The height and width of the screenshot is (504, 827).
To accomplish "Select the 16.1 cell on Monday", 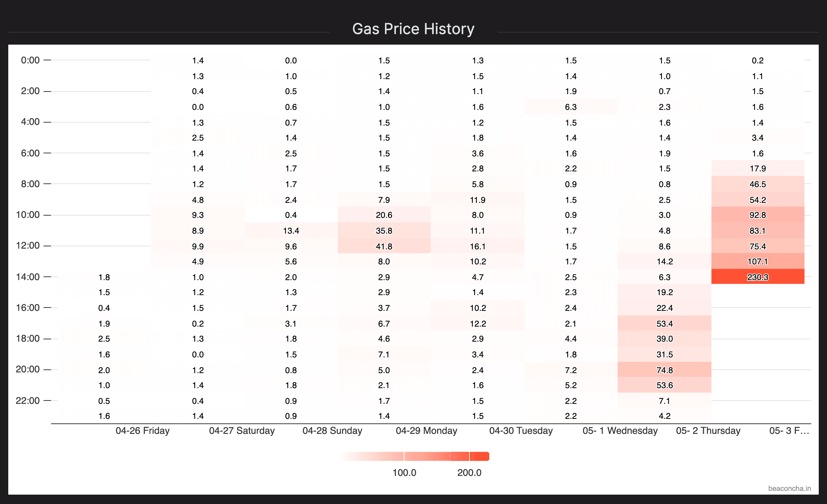I will [478, 246].
